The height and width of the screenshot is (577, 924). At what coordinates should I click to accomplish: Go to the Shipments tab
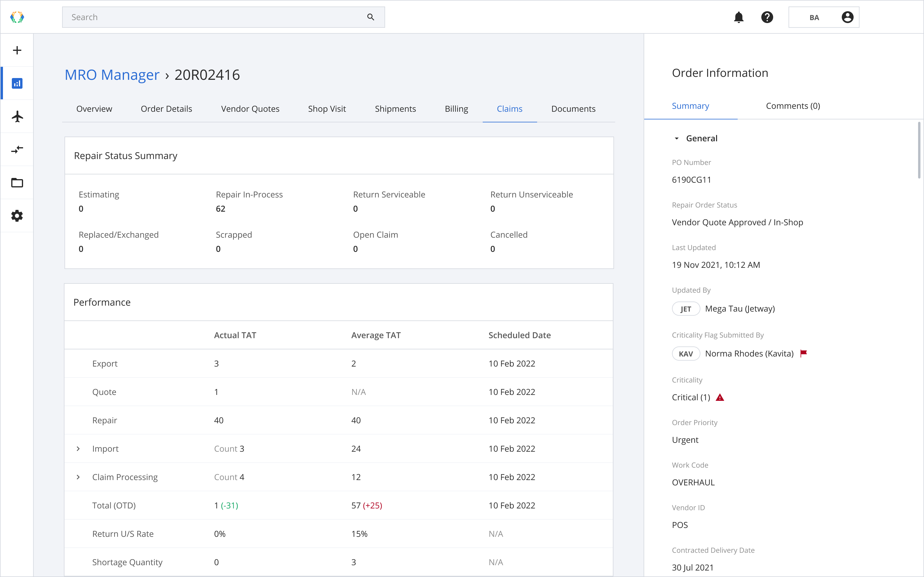point(395,109)
